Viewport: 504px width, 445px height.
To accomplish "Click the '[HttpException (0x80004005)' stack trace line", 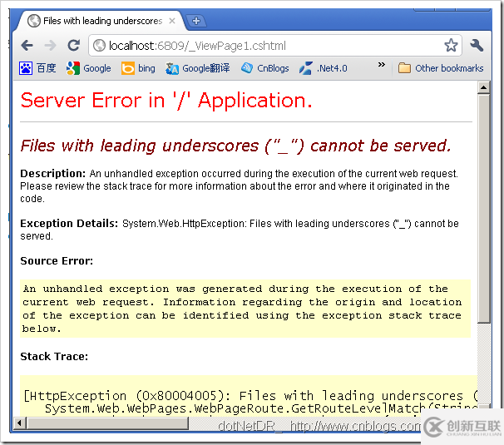I will 250,395.
